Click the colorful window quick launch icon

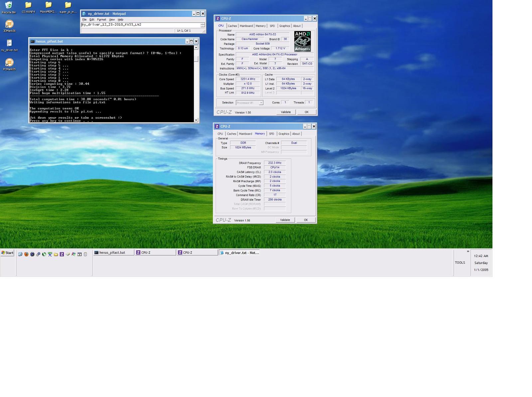tap(73, 254)
